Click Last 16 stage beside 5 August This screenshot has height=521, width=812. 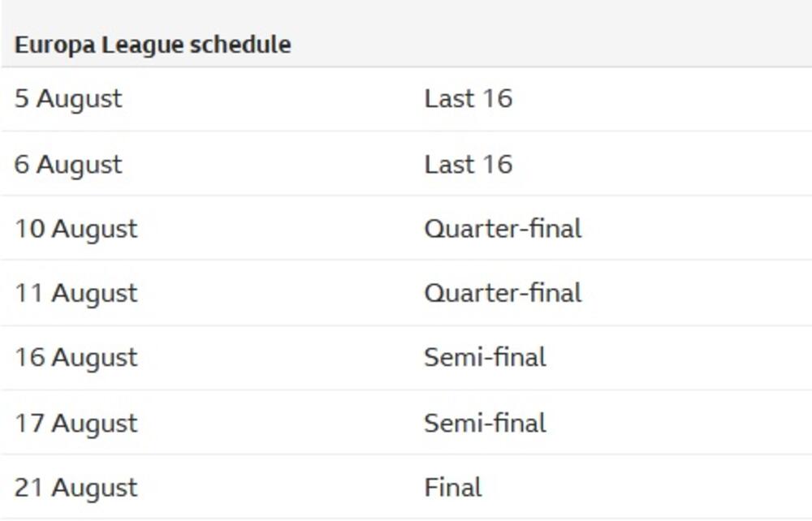coord(469,99)
